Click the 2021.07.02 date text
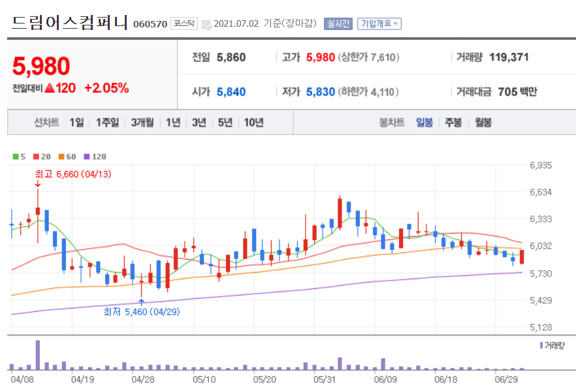The width and height of the screenshot is (576, 392). click(236, 24)
